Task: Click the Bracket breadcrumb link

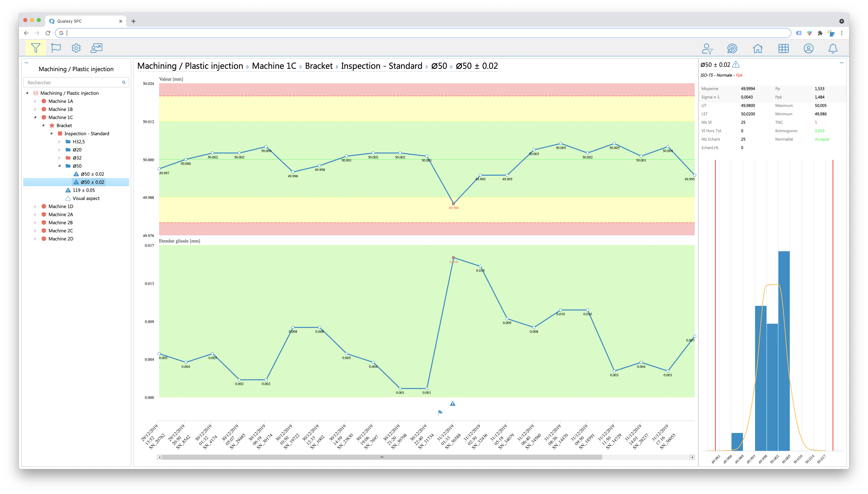Action: point(318,66)
